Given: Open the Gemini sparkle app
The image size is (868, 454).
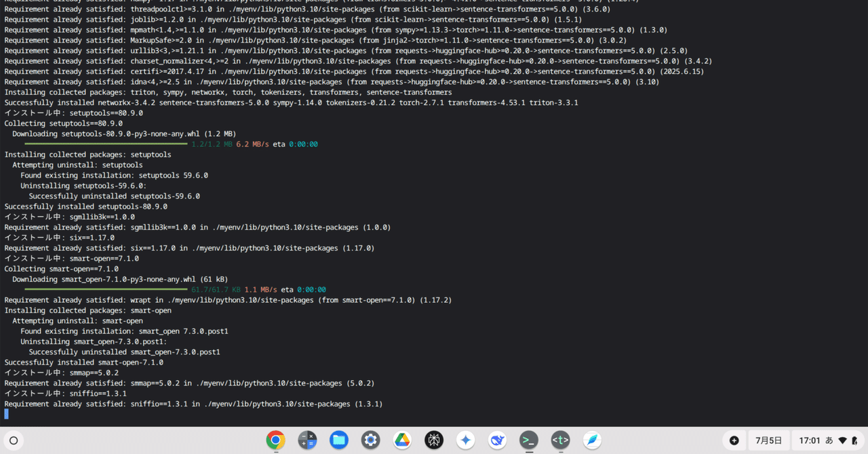Looking at the screenshot, I should click(x=465, y=440).
